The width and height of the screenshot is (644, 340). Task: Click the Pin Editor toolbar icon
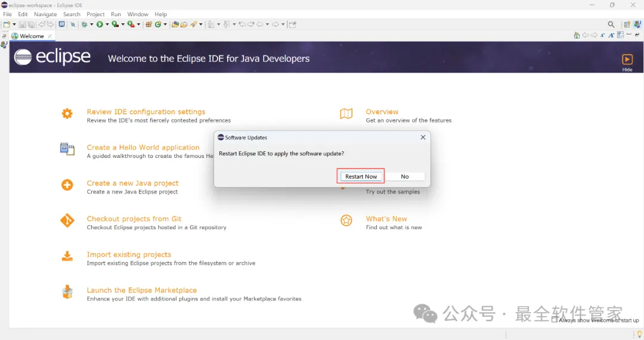tap(292, 24)
